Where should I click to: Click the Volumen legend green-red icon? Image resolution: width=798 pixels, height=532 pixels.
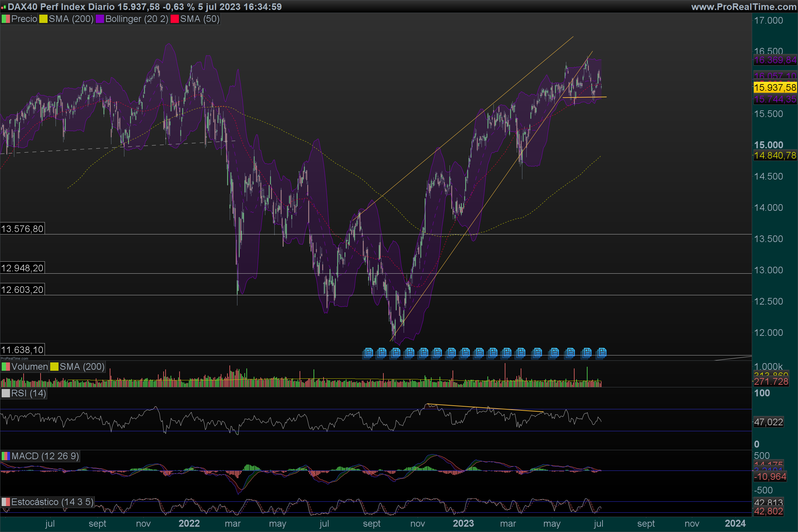click(x=6, y=367)
